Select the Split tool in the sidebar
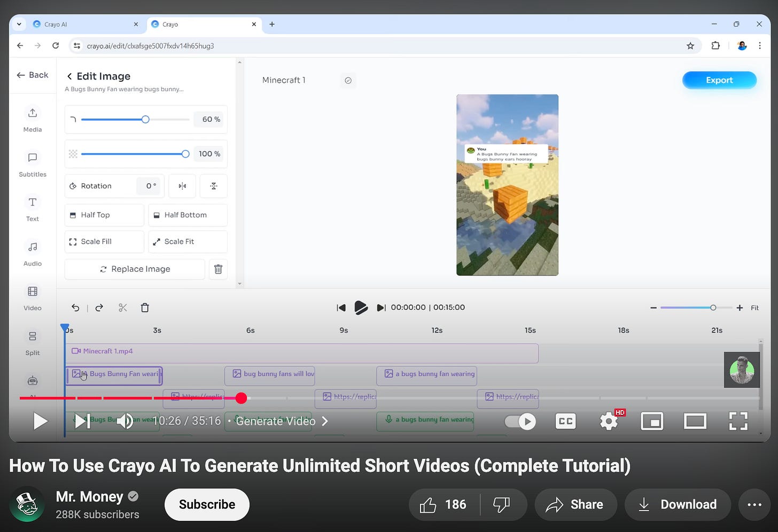The image size is (778, 532). pos(33,342)
